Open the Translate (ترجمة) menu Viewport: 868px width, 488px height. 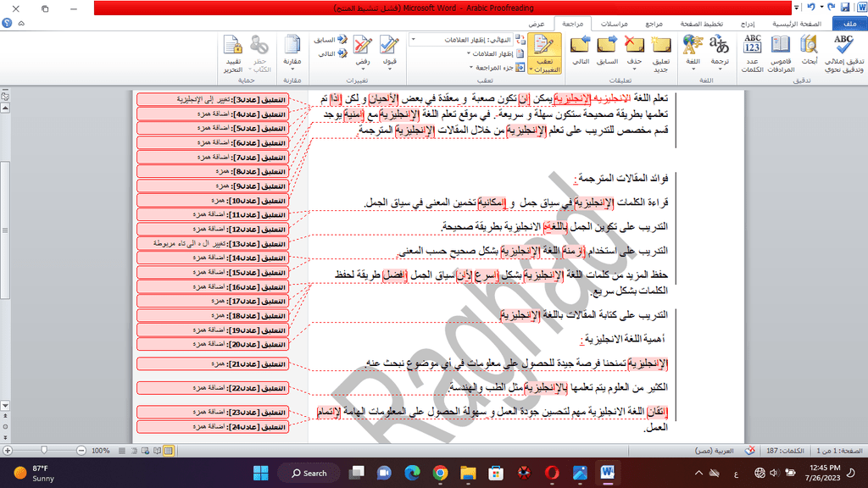[x=719, y=53]
